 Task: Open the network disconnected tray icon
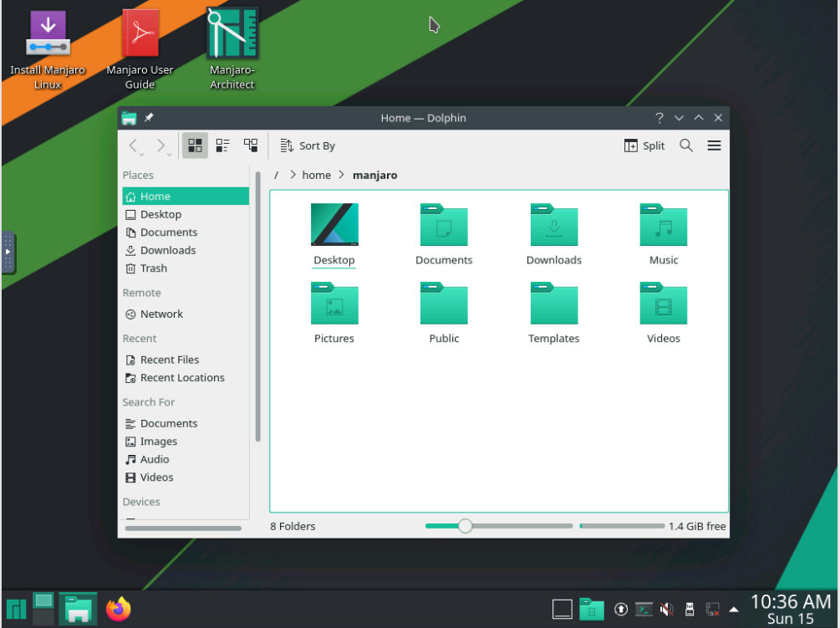(712, 610)
